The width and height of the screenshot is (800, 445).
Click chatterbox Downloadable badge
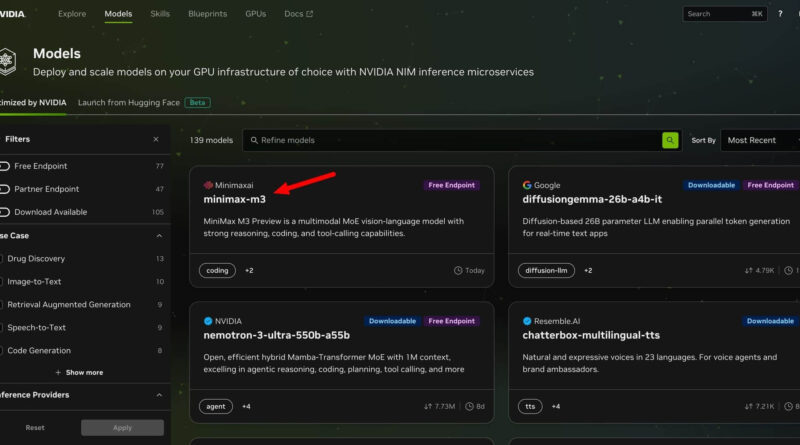coord(770,321)
